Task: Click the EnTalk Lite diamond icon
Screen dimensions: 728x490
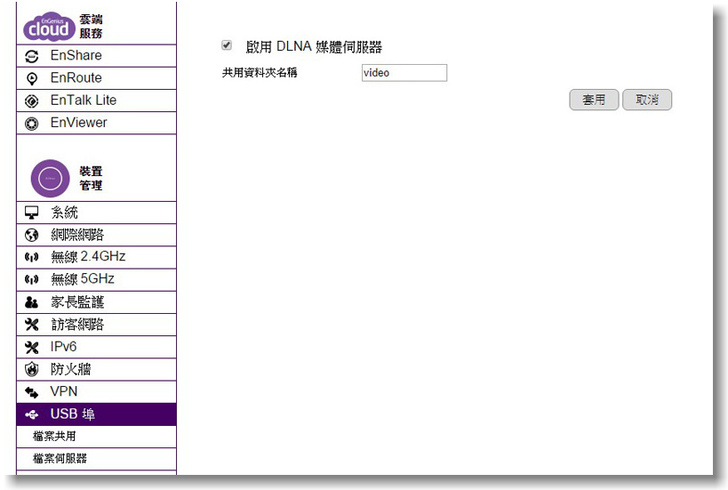Action: (x=32, y=101)
